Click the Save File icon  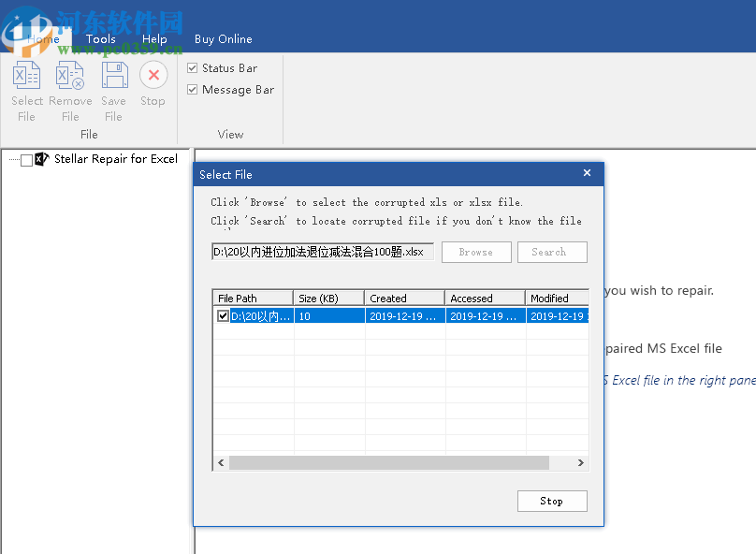113,75
